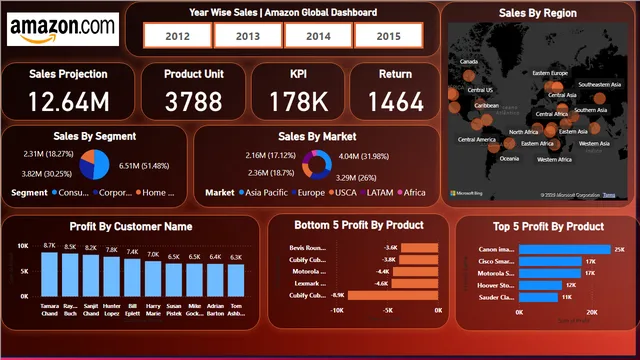Select the Hunter Lopez 7.8K bar
640x360 pixels.
(111, 277)
